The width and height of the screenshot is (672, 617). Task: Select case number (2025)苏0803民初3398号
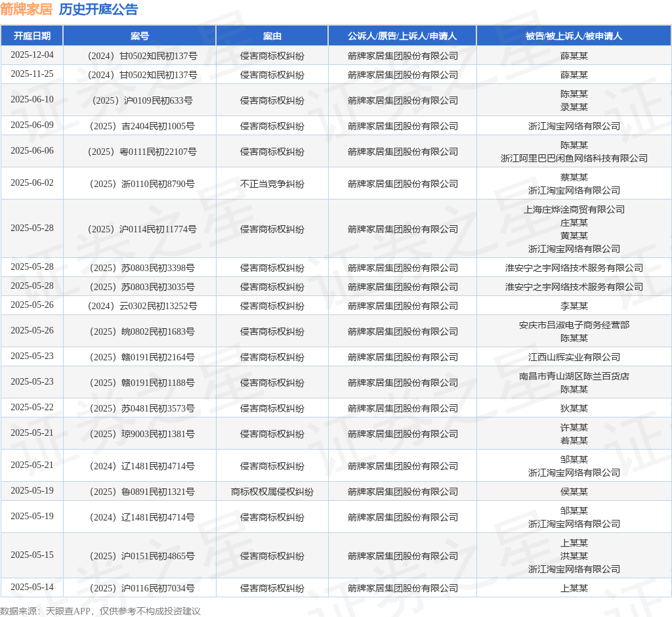[x=142, y=268]
